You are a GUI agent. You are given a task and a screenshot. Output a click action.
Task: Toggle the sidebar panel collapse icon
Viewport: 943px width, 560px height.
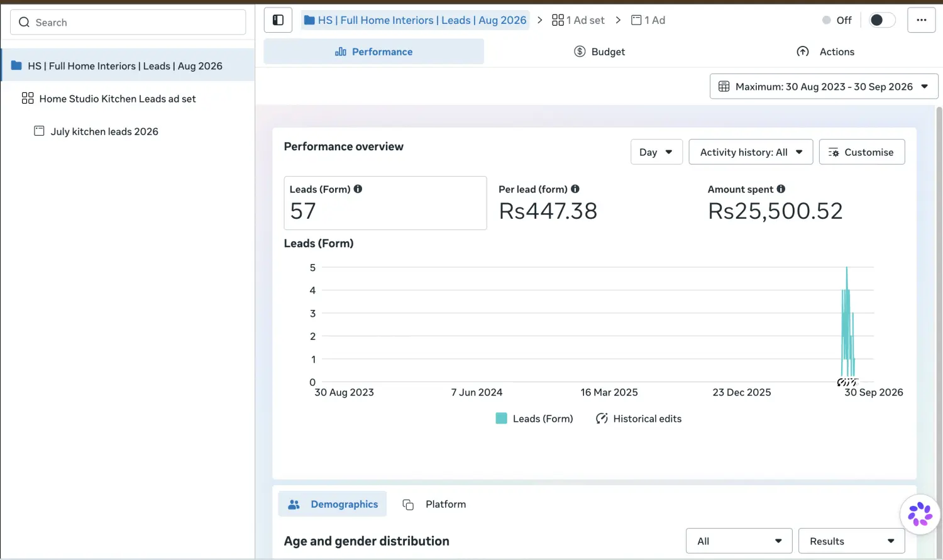[278, 20]
